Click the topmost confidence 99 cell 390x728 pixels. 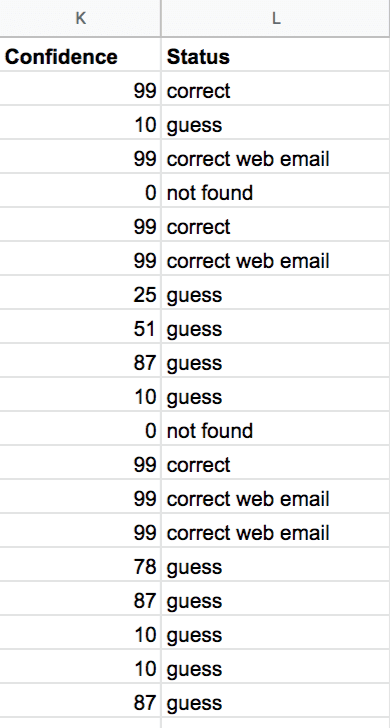click(80, 88)
